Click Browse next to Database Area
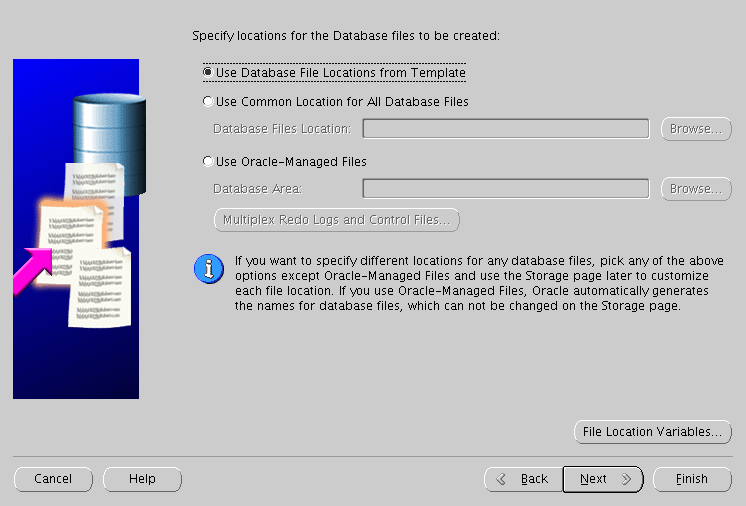Image resolution: width=746 pixels, height=506 pixels. (x=696, y=189)
